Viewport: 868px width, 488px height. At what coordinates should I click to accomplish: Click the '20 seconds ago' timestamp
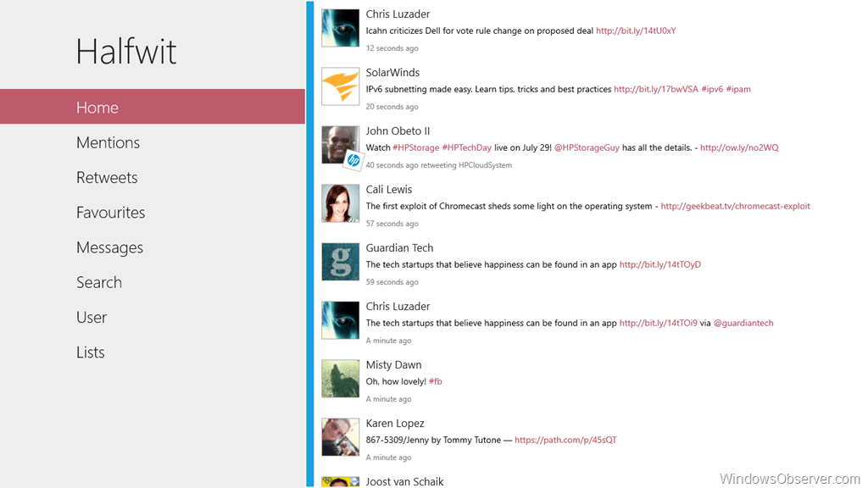(392, 107)
